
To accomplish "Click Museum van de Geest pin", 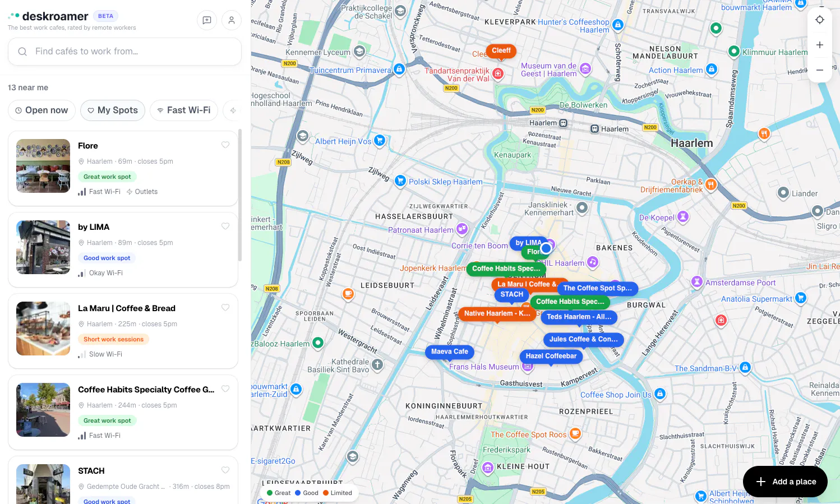I will click(585, 68).
